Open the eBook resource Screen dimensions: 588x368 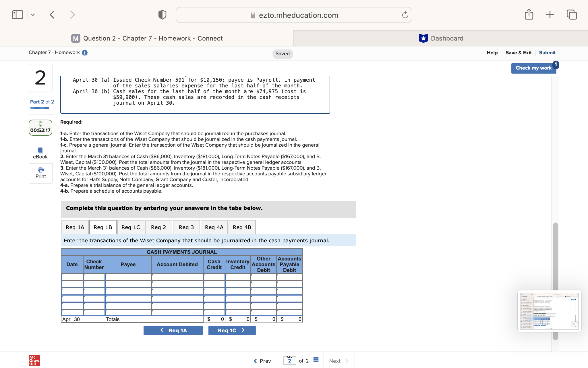click(40, 153)
